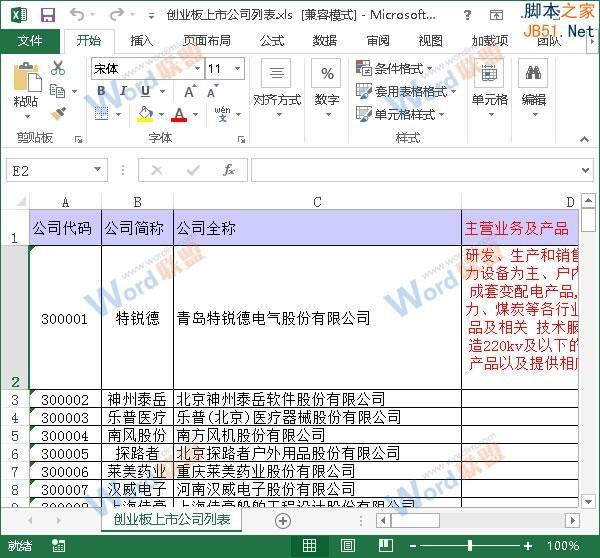Open the 宋体 font name dropdown
The width and height of the screenshot is (600, 558).
click(x=197, y=69)
